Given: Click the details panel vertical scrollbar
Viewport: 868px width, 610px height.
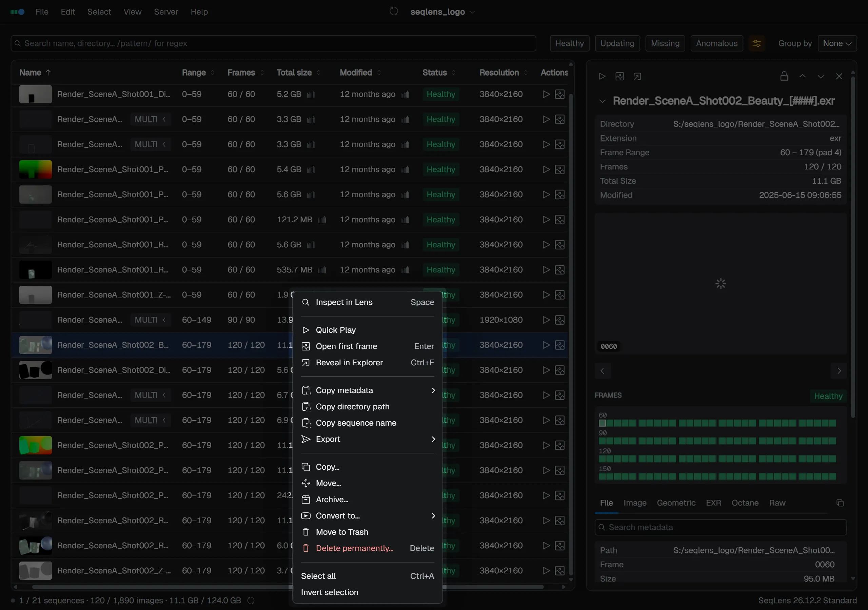Looking at the screenshot, I should tap(852, 247).
